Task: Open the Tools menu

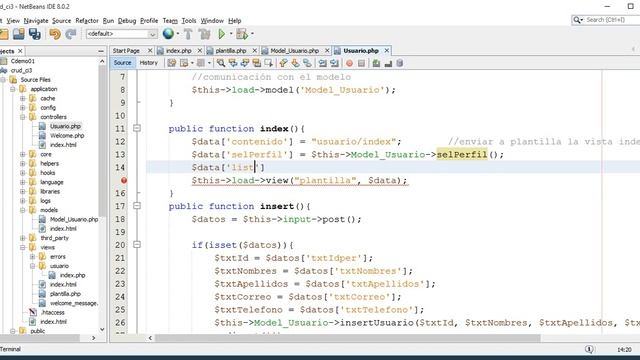Action: coord(189,21)
